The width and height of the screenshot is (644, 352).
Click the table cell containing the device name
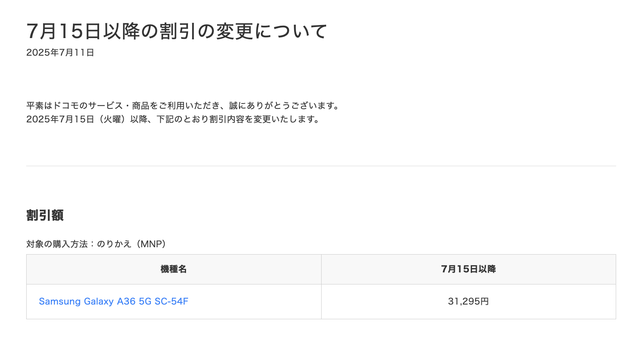coord(174,302)
